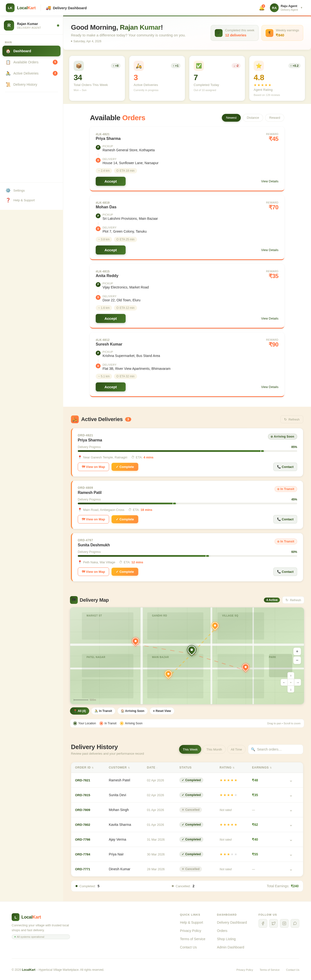
Task: Open Help & Support question icon
Action: pos(8,200)
